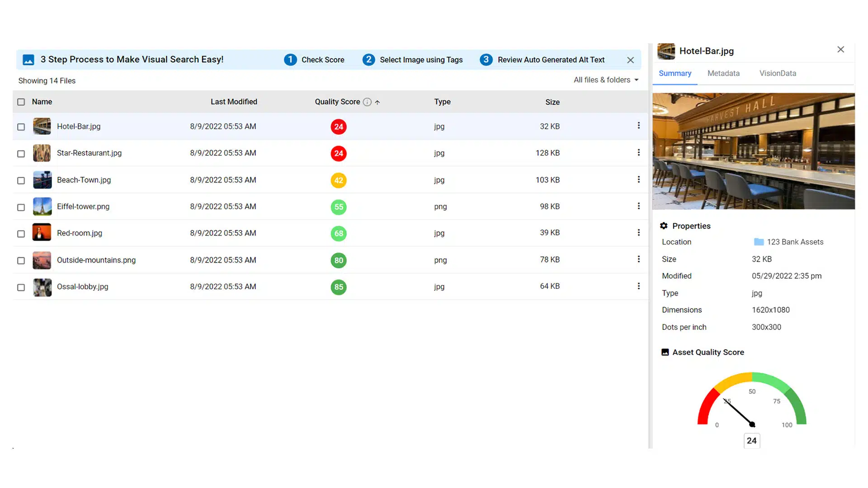Check the box next to Eiffel-tower.png

21,207
